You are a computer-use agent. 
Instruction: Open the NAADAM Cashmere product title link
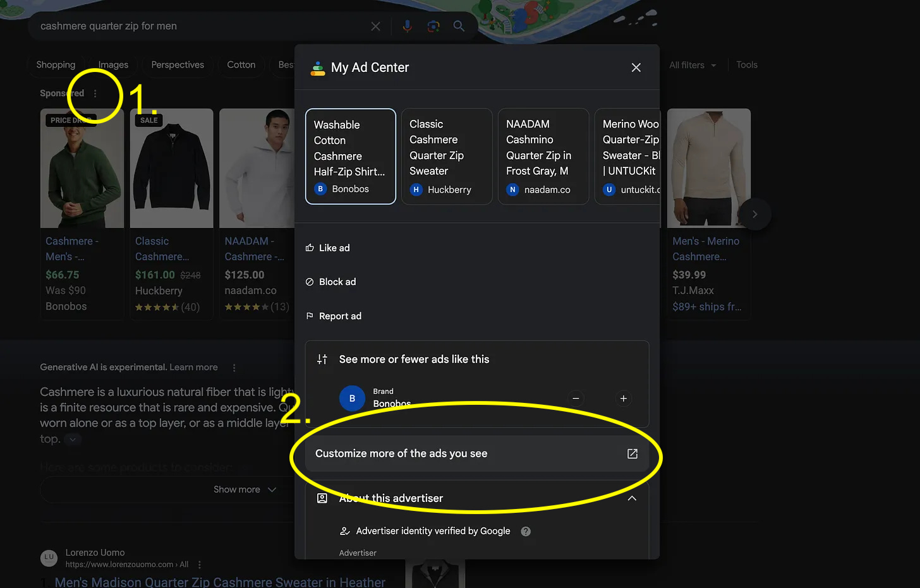[255, 249]
